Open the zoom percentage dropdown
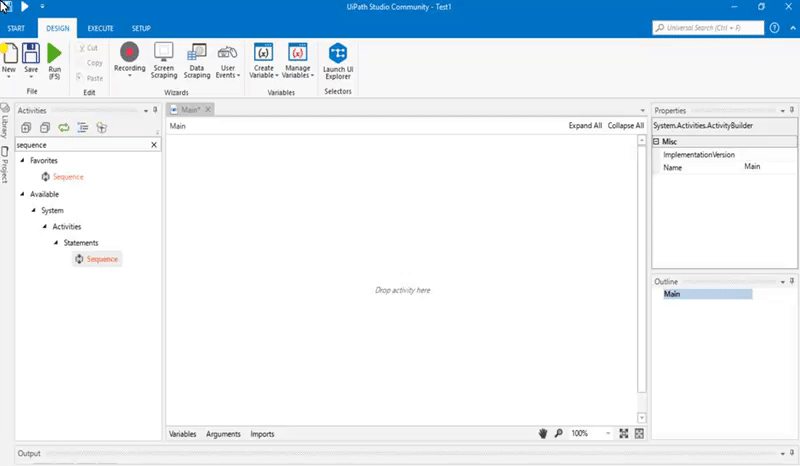This screenshot has width=800, height=466. click(608, 433)
